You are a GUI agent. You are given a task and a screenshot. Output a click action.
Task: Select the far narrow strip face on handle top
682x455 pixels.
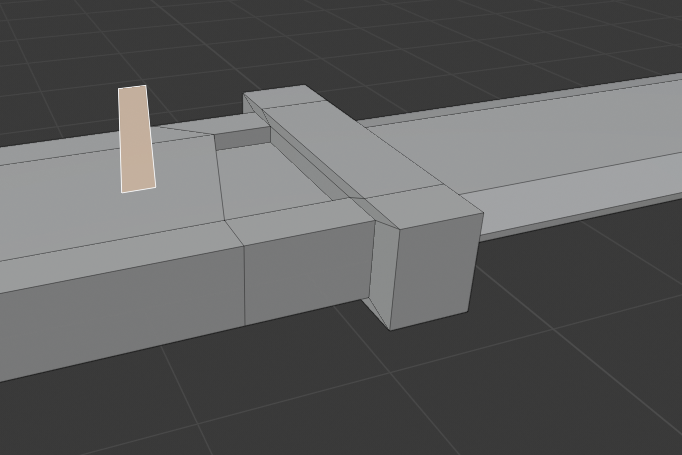(60, 152)
